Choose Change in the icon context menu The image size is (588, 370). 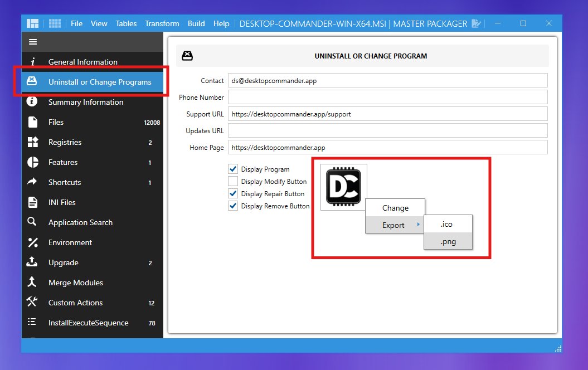coord(395,208)
